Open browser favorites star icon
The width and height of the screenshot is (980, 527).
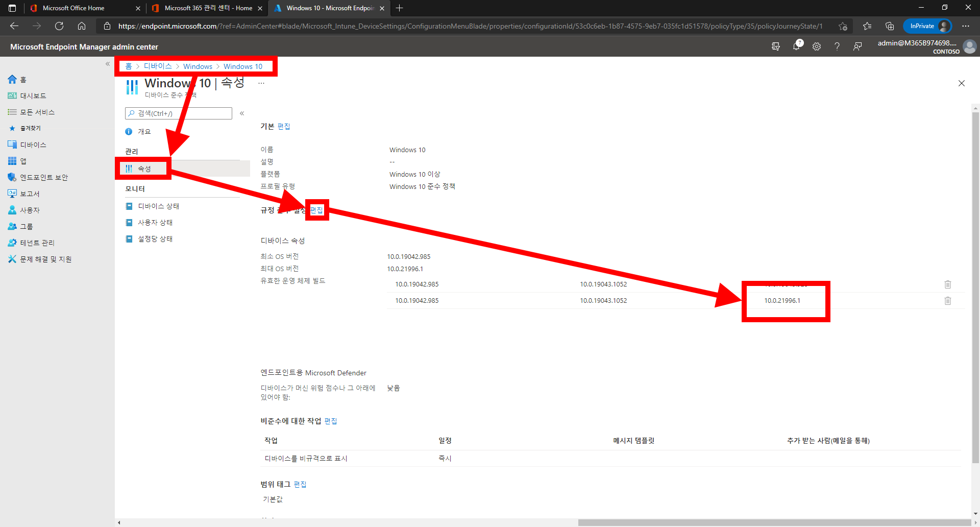(867, 26)
